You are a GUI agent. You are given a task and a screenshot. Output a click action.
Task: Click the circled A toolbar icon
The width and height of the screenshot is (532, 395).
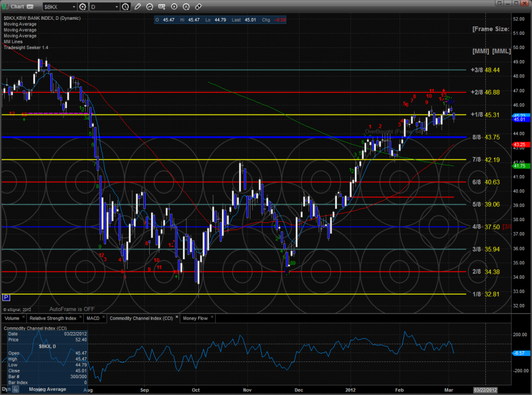(186, 7)
